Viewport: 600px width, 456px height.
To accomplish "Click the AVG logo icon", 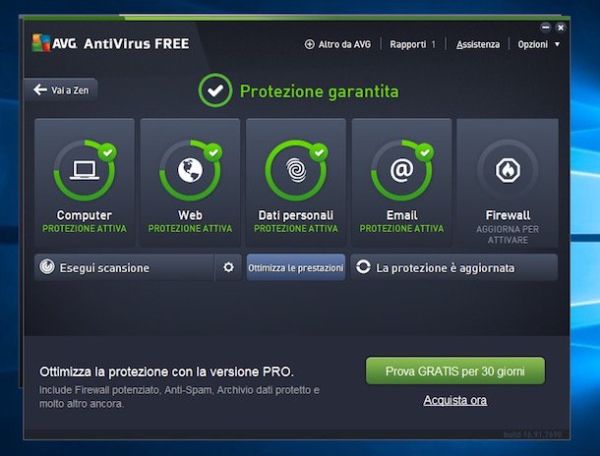I will [x=41, y=43].
